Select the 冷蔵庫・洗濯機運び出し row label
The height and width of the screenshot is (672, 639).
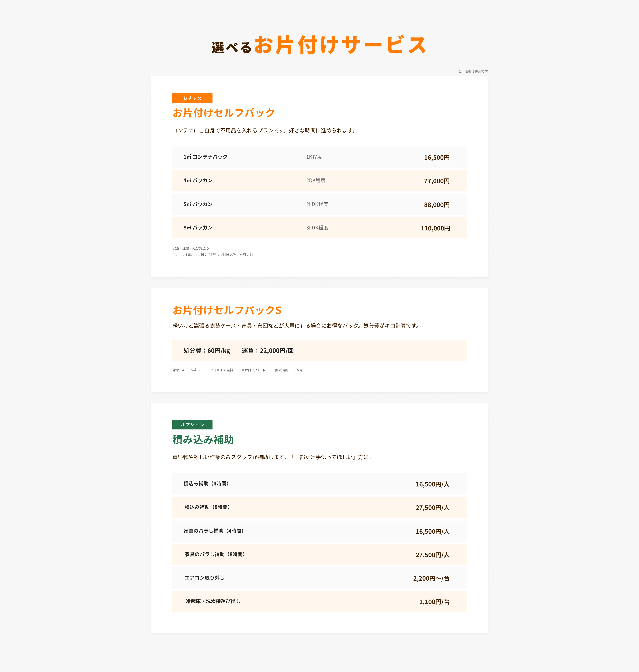pos(213,601)
